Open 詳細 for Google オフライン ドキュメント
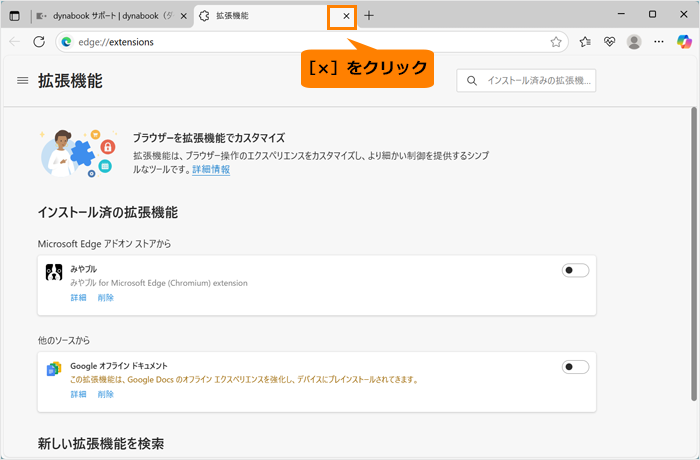 pyautogui.click(x=78, y=394)
